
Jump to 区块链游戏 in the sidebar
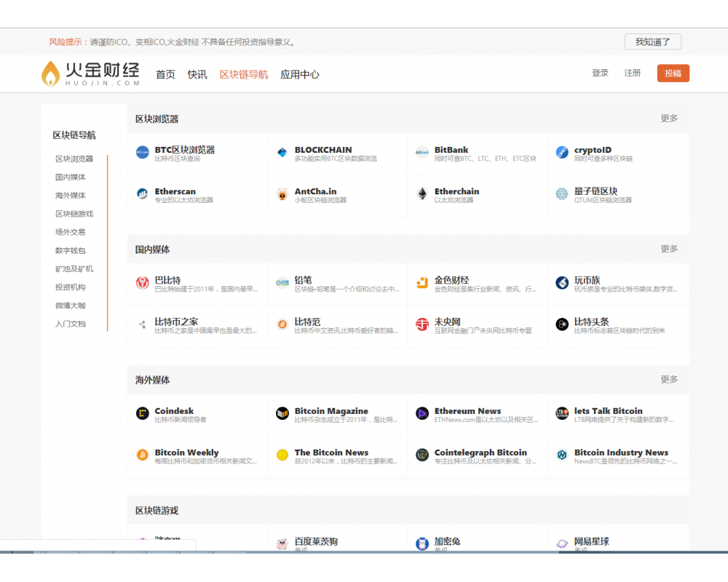74,213
